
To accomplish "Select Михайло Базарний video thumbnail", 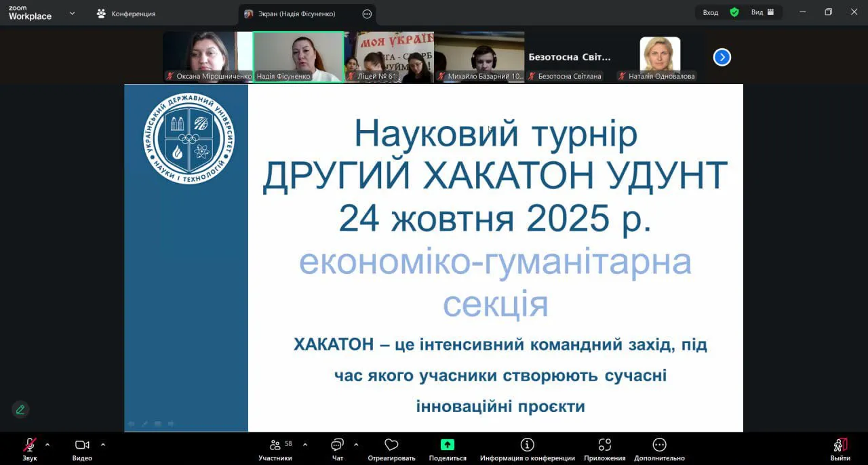I will pyautogui.click(x=479, y=57).
